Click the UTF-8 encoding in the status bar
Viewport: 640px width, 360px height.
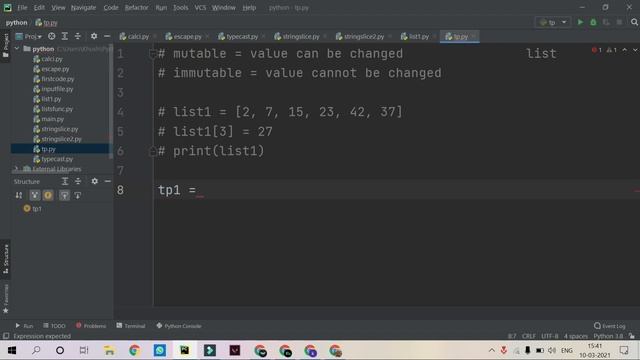point(549,336)
